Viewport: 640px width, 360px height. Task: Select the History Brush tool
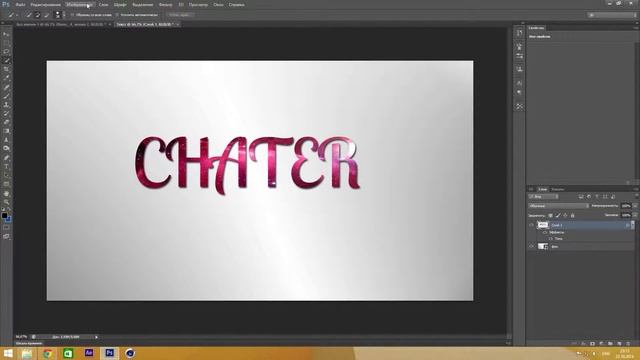6,113
